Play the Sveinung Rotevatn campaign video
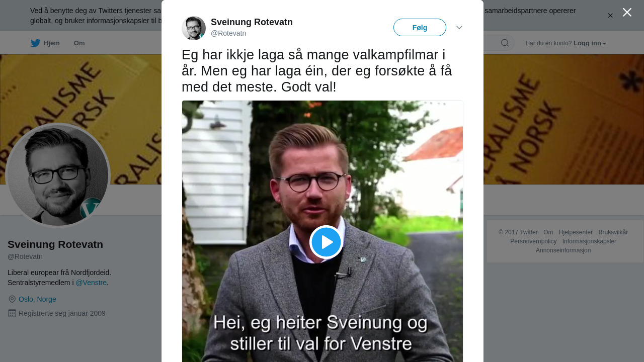 pyautogui.click(x=326, y=242)
